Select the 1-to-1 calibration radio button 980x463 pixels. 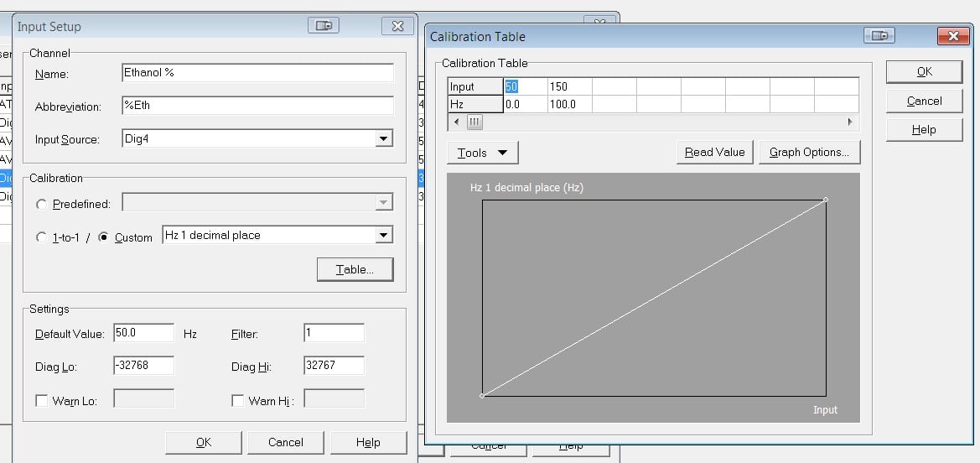point(42,237)
